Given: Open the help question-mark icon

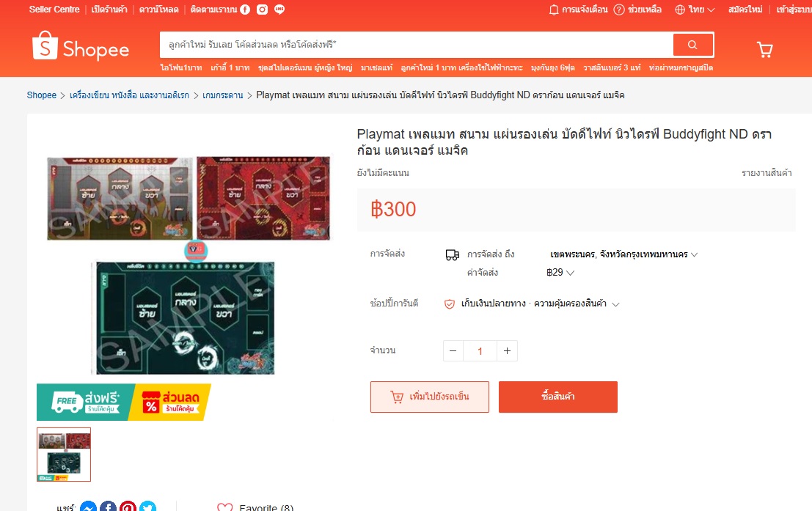Looking at the screenshot, I should click(619, 10).
